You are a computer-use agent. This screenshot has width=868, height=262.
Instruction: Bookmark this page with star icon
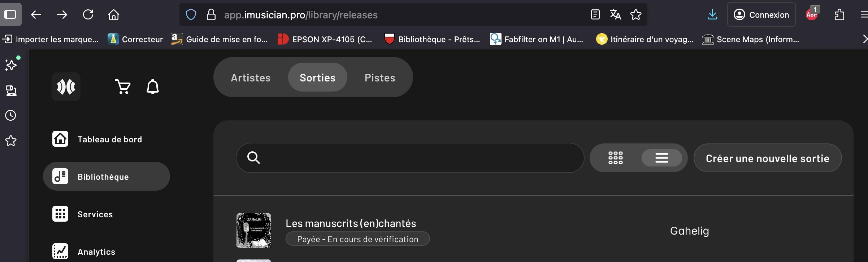coord(636,15)
